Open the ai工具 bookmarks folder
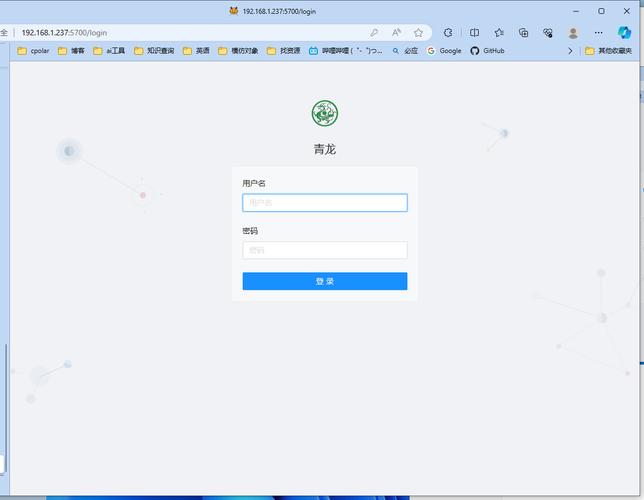 (x=109, y=51)
